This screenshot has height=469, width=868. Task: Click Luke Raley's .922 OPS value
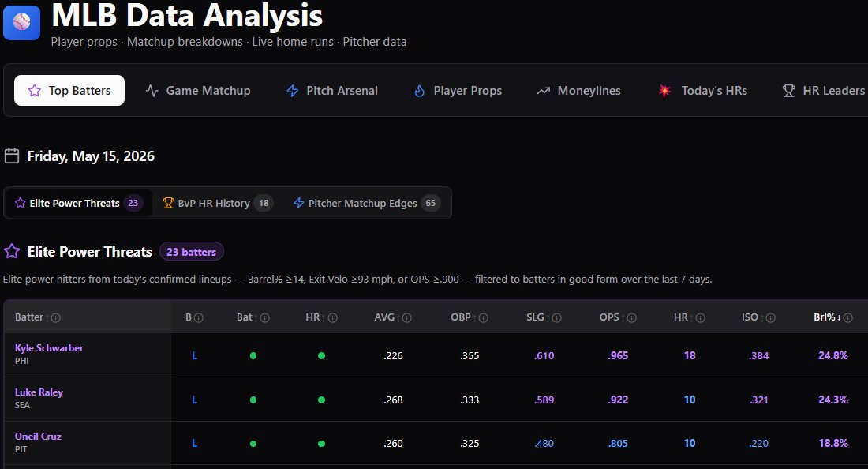click(x=618, y=400)
